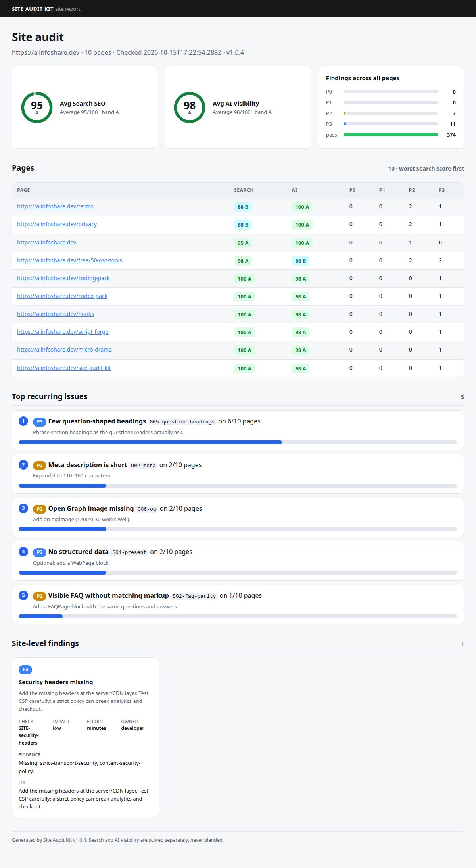Open the https://aiinfoshare.dev home link in the table
476x868 pixels.
point(46,243)
